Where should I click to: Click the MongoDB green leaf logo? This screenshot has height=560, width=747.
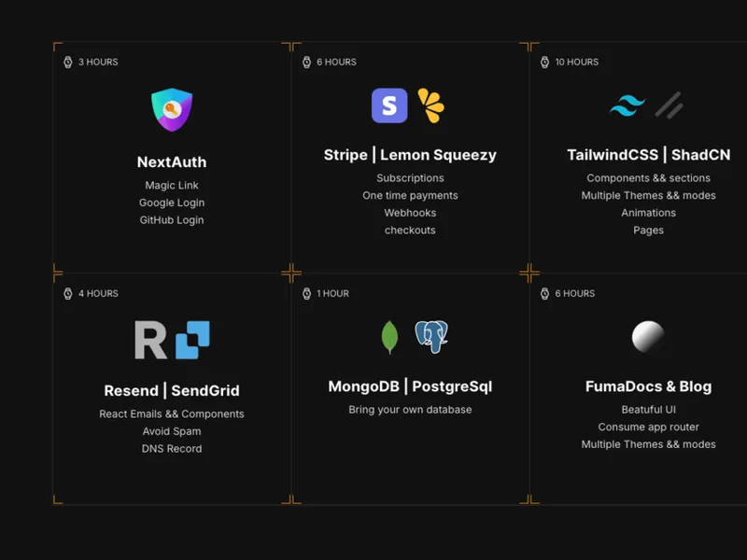pyautogui.click(x=389, y=337)
